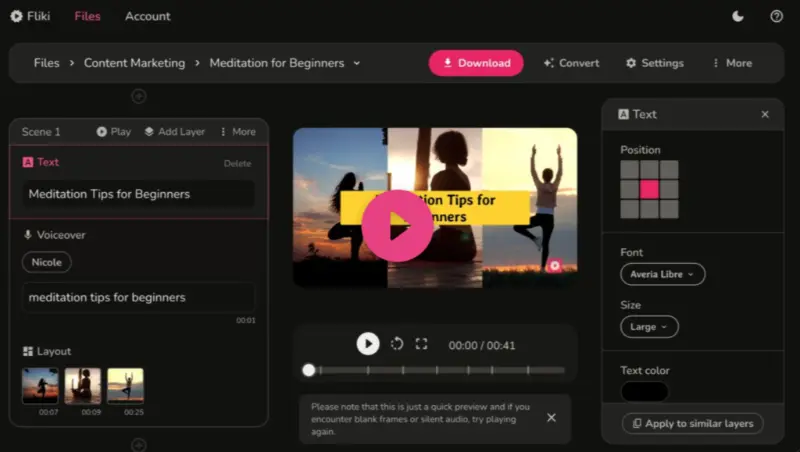Set position to bottom-left cell

[630, 209]
